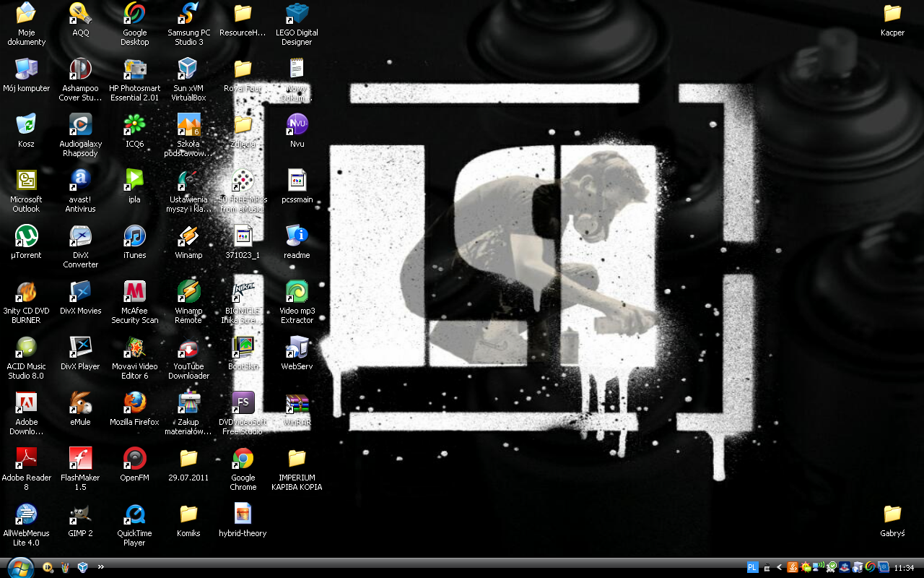Start the ICQ6 messenger

[x=134, y=131]
